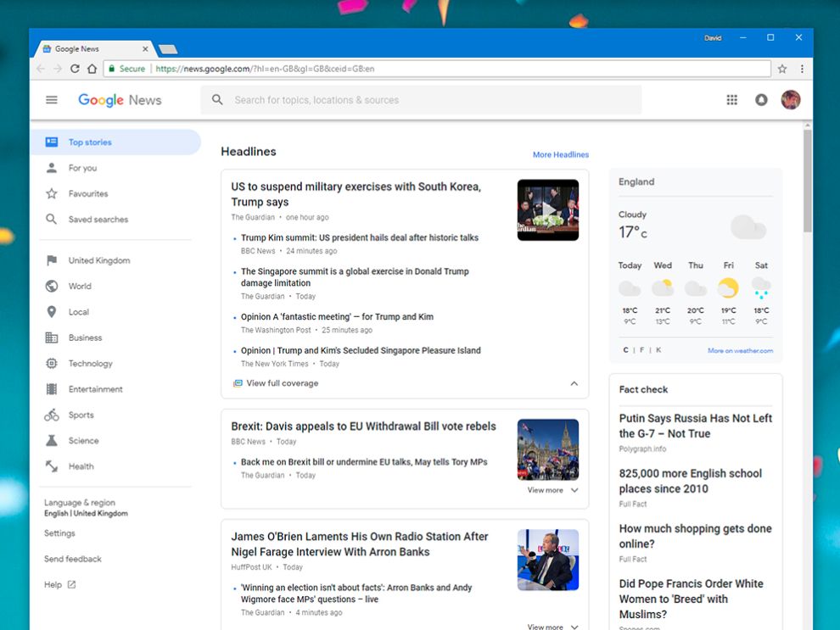Open the Nigel Farage thumbnail
This screenshot has width=840, height=630.
(547, 560)
